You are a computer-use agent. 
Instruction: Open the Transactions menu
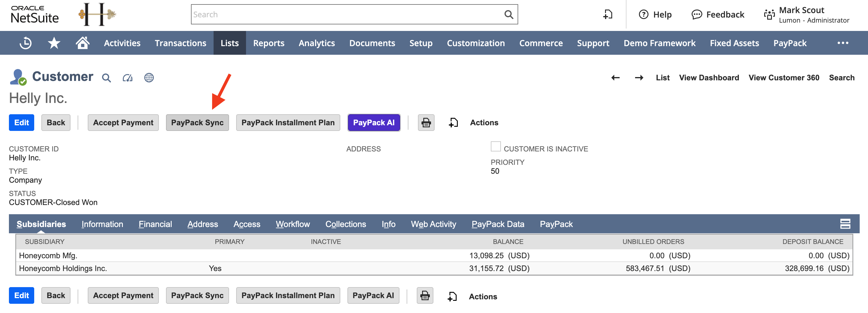[x=180, y=43]
